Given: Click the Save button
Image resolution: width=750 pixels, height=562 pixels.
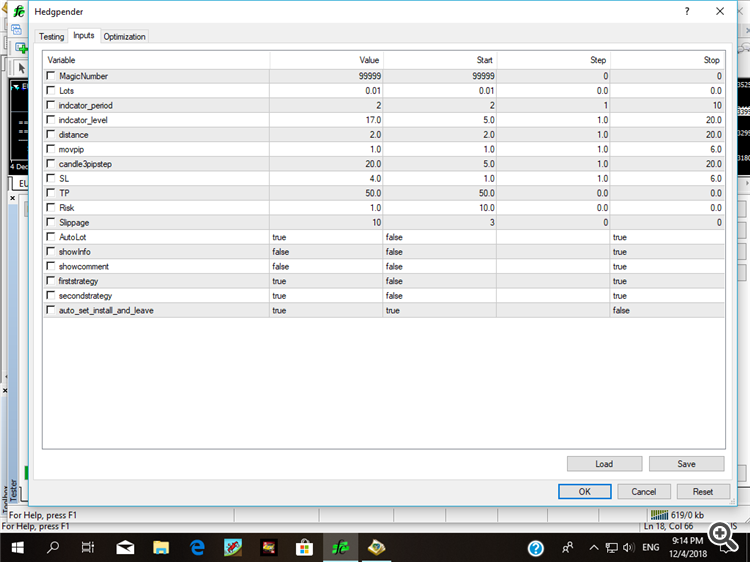Looking at the screenshot, I should pos(686,463).
